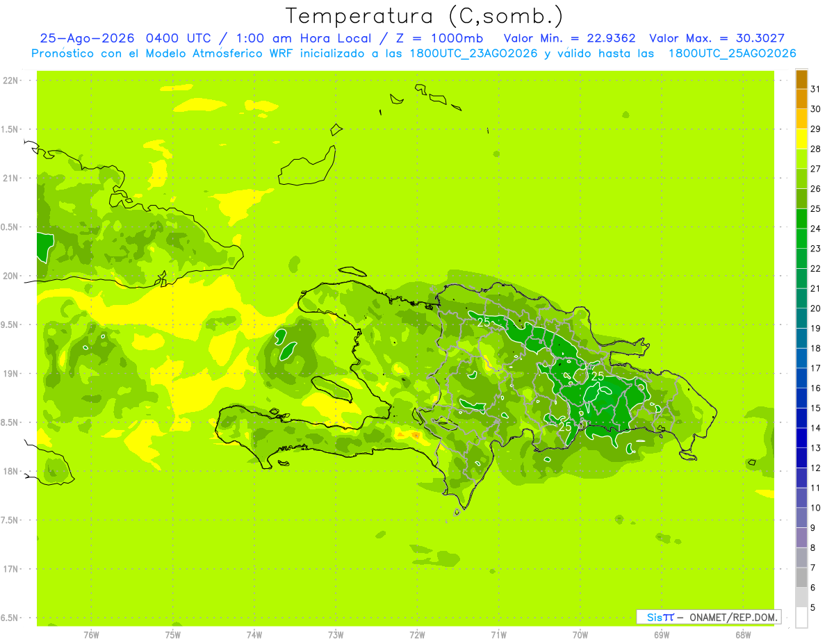Screen dimensions: 834x644
Task: Select the legend band between 29 and 30
Action: click(x=801, y=119)
